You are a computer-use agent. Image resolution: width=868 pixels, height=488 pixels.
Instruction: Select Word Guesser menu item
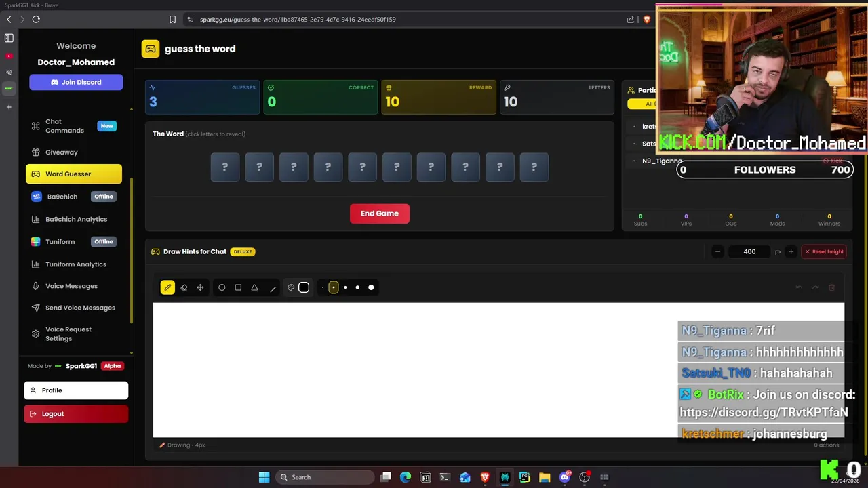tap(74, 174)
